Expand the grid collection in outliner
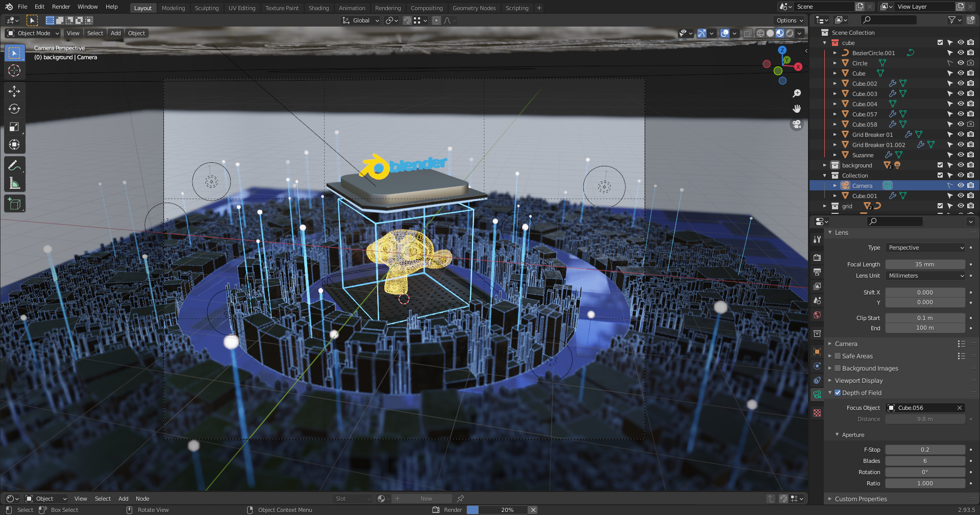 (x=825, y=206)
